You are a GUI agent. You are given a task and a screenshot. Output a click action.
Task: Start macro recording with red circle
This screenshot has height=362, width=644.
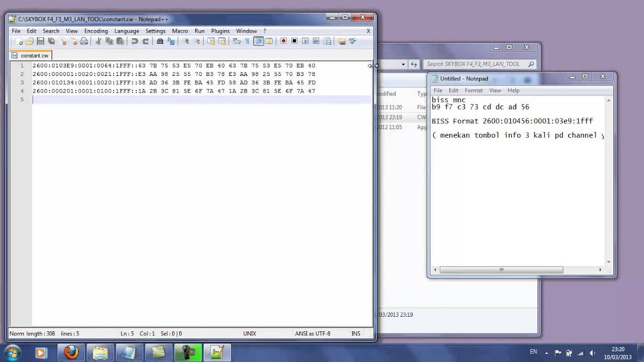pyautogui.click(x=284, y=41)
